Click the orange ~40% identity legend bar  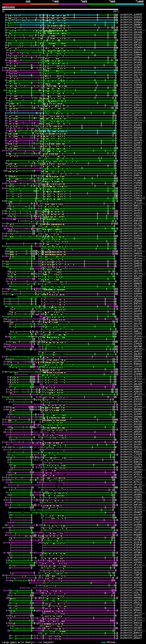point(45,4)
